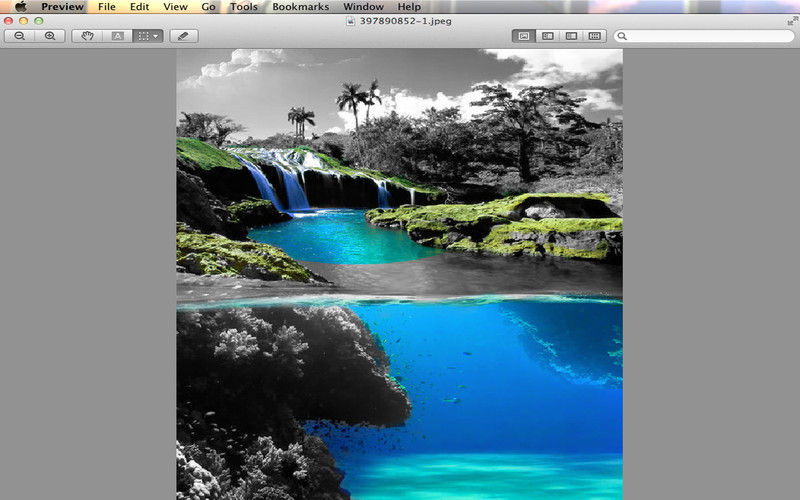The width and height of the screenshot is (800, 500).
Task: Open the rectangular selection tool dropdown
Action: (x=148, y=36)
